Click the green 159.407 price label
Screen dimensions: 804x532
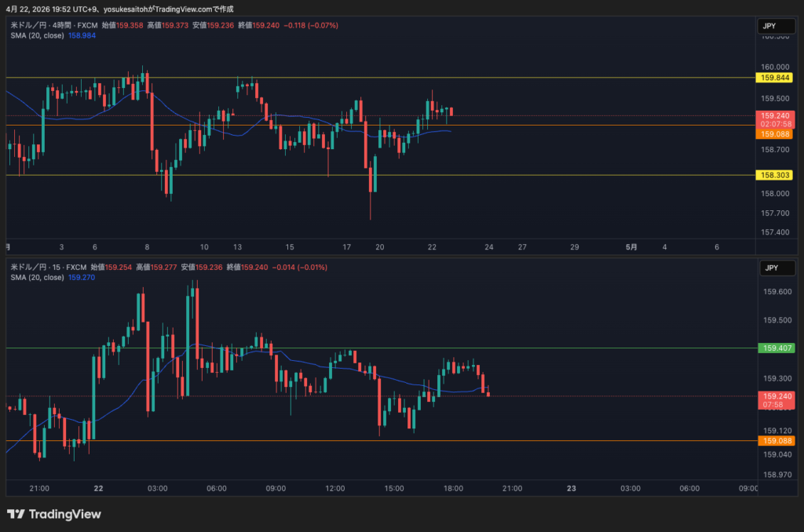tap(773, 348)
